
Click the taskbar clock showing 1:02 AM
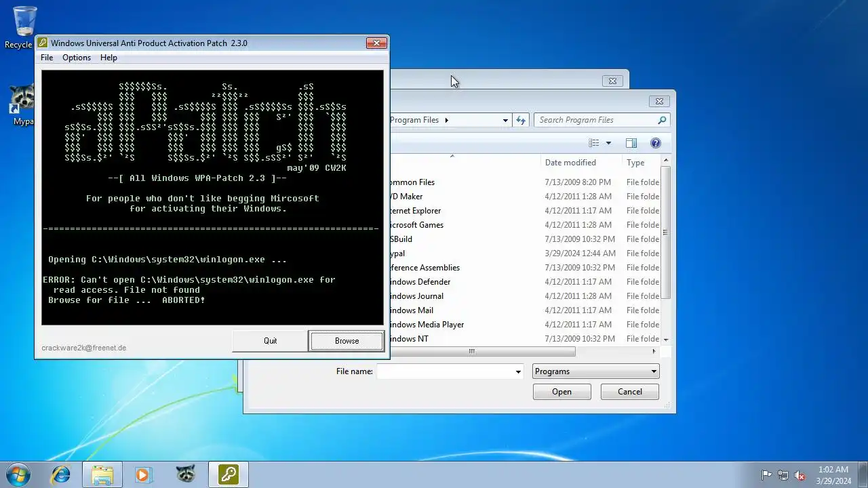833,475
